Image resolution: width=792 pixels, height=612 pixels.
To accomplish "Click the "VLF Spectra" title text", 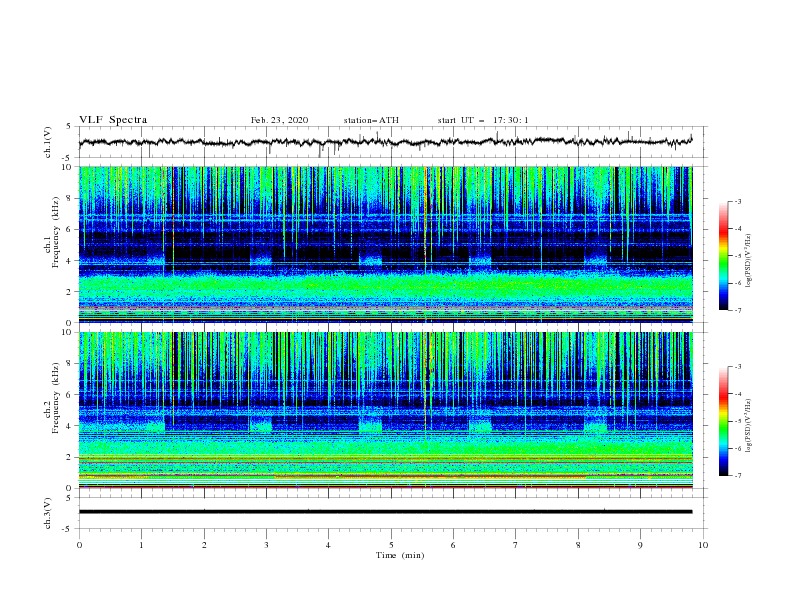I will click(113, 120).
